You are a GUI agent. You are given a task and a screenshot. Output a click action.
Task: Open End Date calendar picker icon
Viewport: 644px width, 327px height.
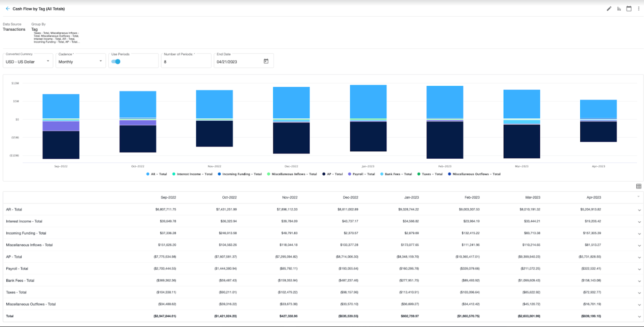tap(266, 61)
